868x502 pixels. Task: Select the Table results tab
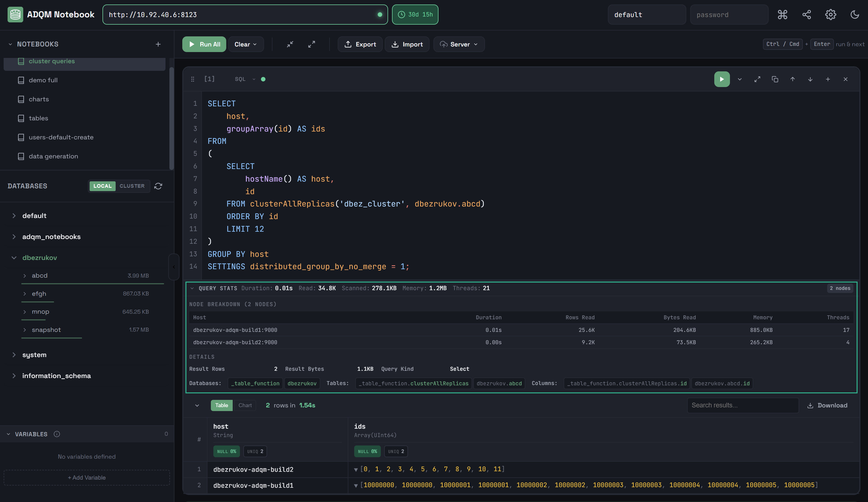tap(221, 405)
